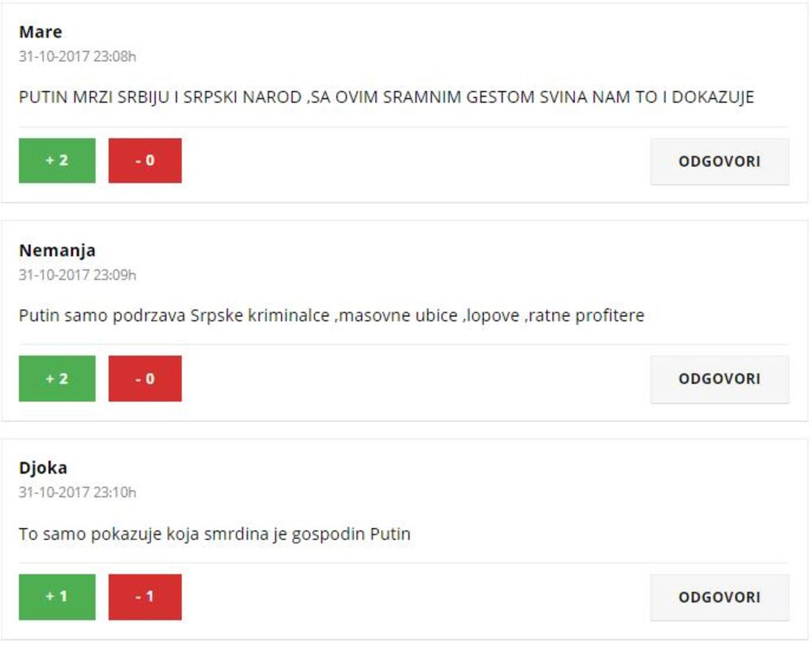The width and height of the screenshot is (812, 645).
Task: Click the author name Mare
Action: tap(41, 32)
